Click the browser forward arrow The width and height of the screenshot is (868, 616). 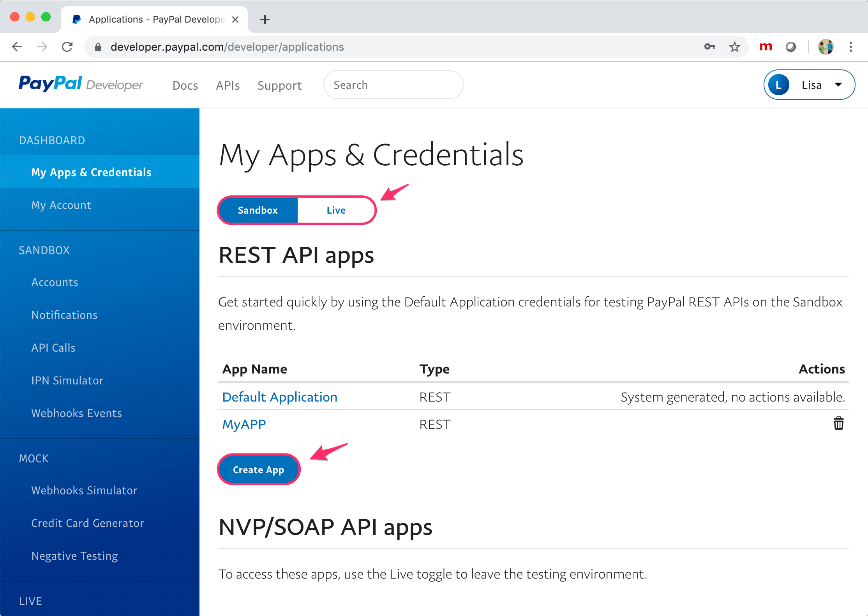[x=42, y=47]
